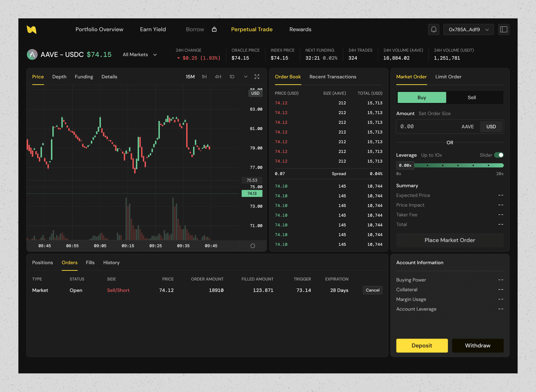This screenshot has height=392, width=536.
Task: Expand more chart timeframe options
Action: 246,77
